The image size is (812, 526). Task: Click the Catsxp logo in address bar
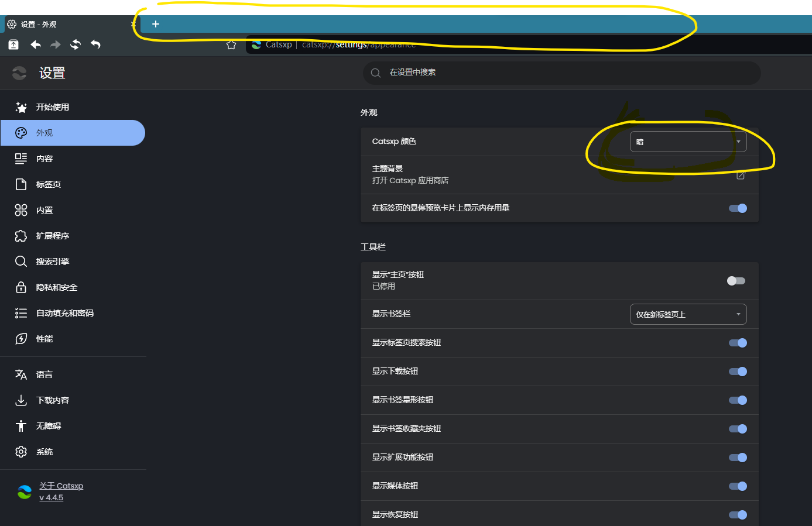pos(256,44)
